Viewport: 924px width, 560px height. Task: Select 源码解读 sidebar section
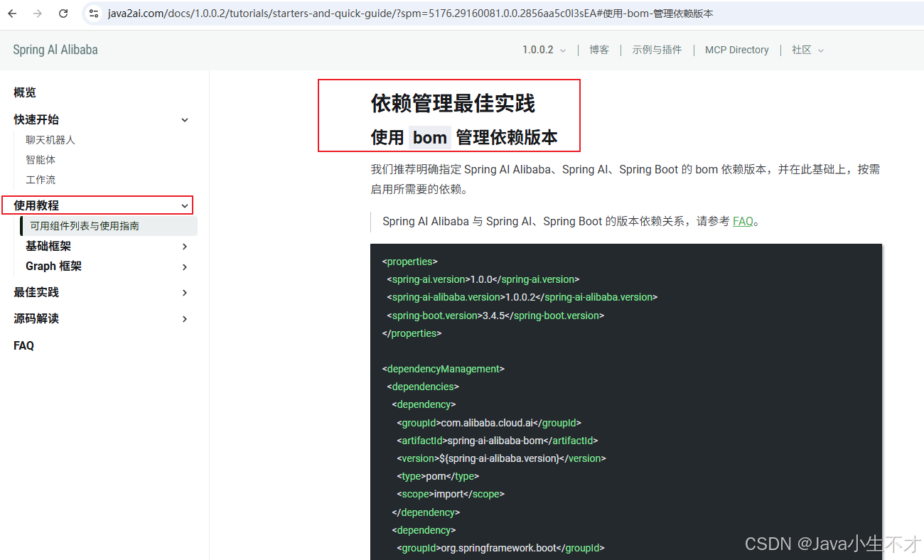36,318
